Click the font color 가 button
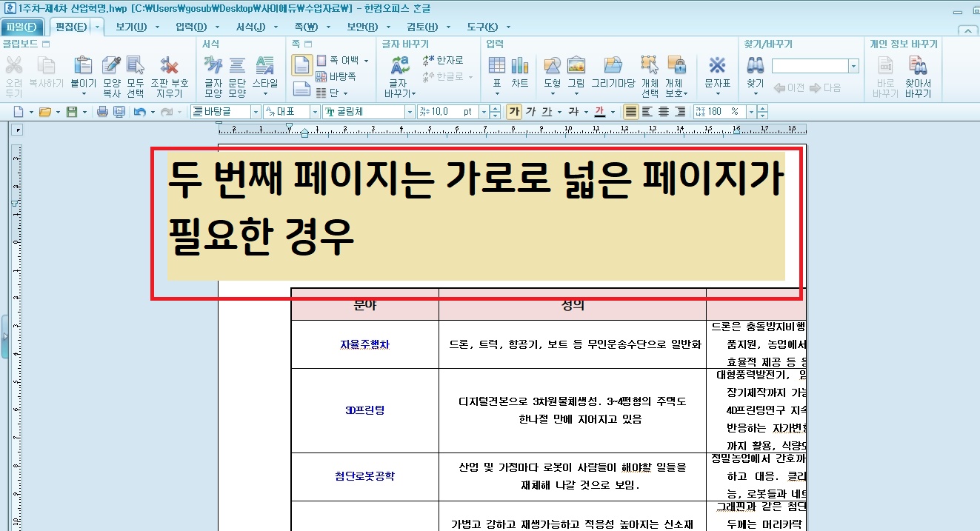Image resolution: width=980 pixels, height=531 pixels. click(x=600, y=112)
